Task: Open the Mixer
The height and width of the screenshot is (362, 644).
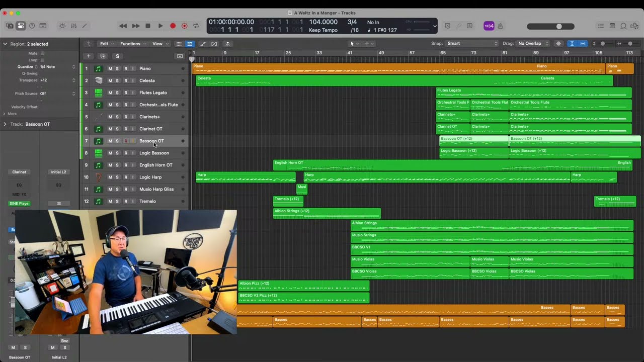Action: 73,26
